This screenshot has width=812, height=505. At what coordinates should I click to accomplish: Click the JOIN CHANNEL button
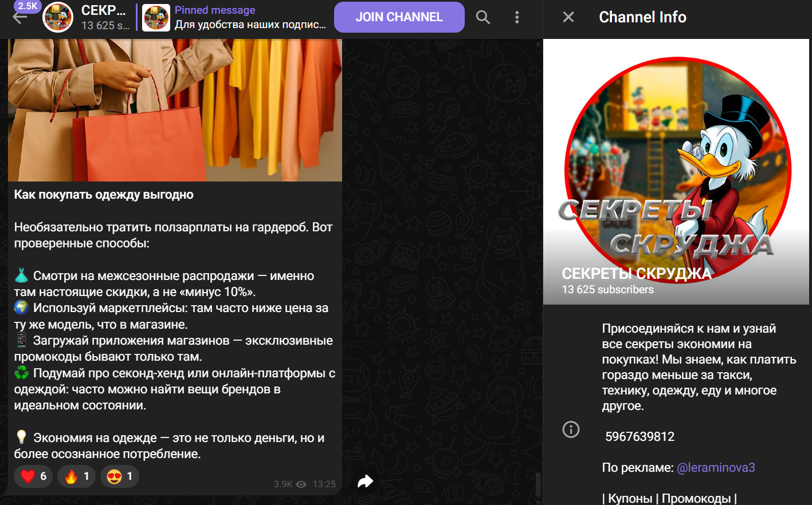[x=399, y=17]
